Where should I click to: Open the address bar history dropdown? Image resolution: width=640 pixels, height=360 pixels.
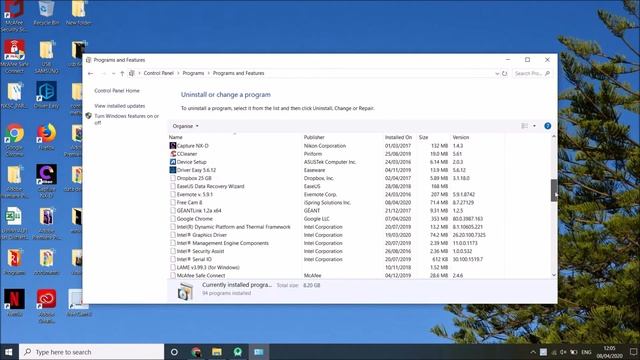497,73
